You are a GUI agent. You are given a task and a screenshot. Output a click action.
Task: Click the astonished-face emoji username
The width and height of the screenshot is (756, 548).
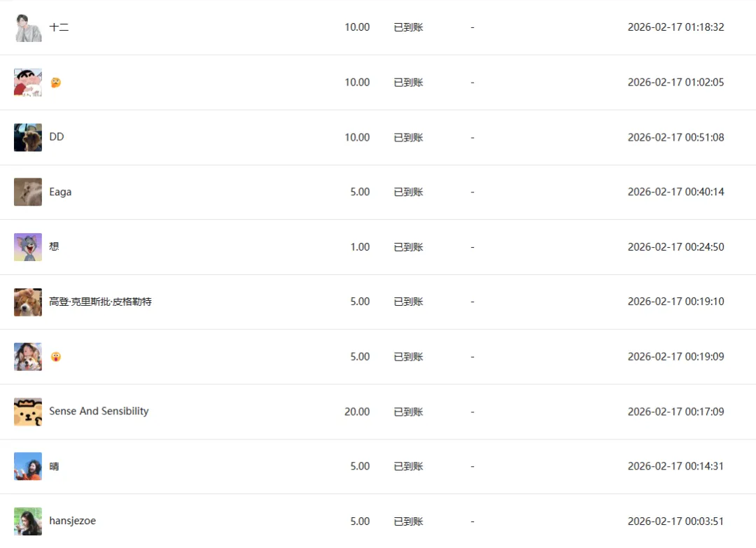tap(56, 357)
